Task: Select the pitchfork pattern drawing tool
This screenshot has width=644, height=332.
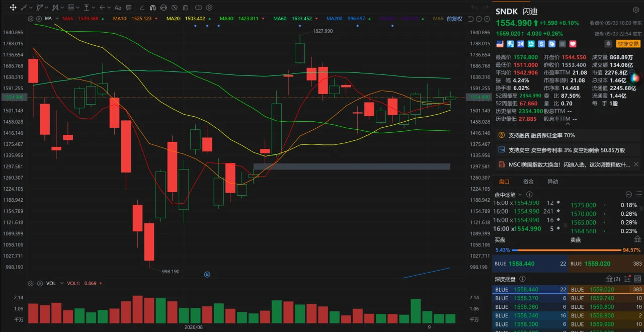Action: pyautogui.click(x=55, y=8)
